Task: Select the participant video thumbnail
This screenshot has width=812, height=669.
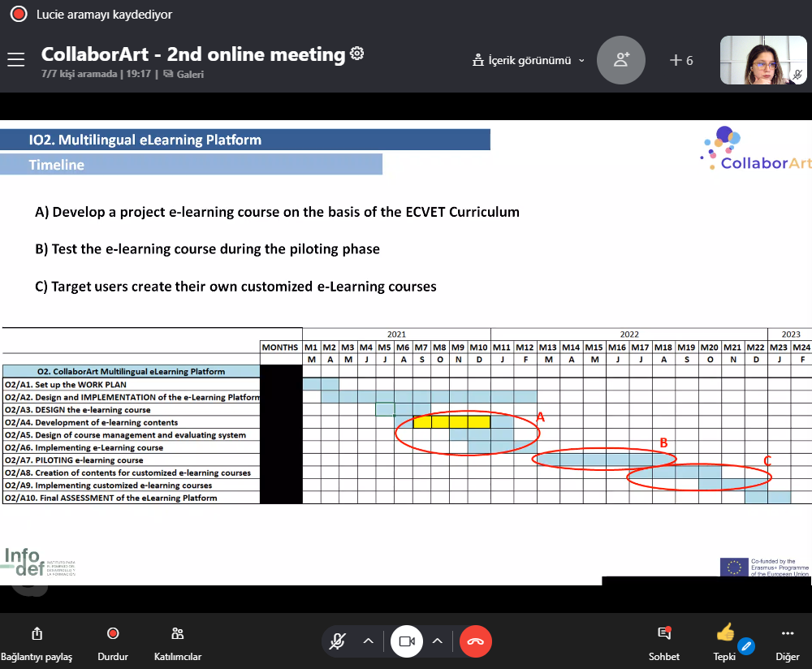Action: (x=762, y=60)
